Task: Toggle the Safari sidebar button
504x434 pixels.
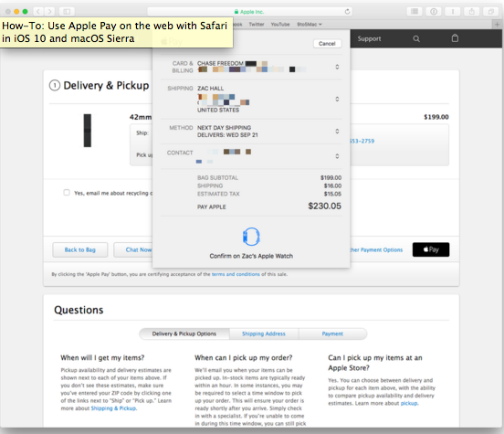Action: pos(67,12)
